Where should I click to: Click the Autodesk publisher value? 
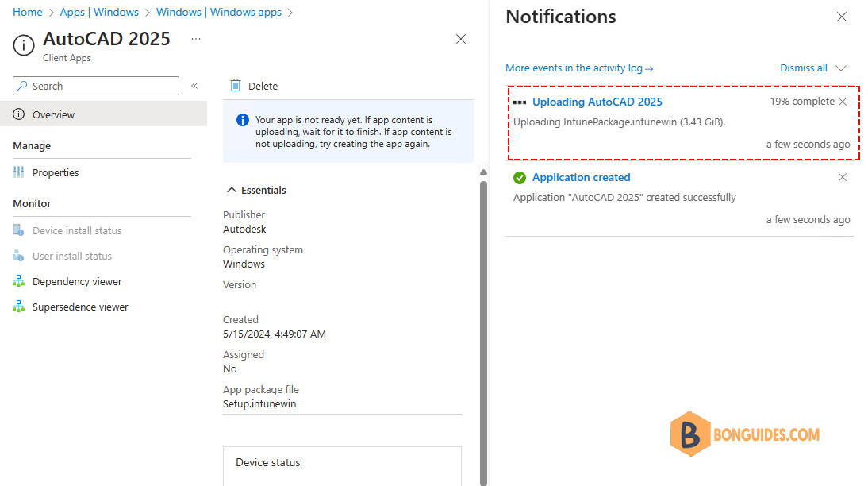tap(244, 229)
